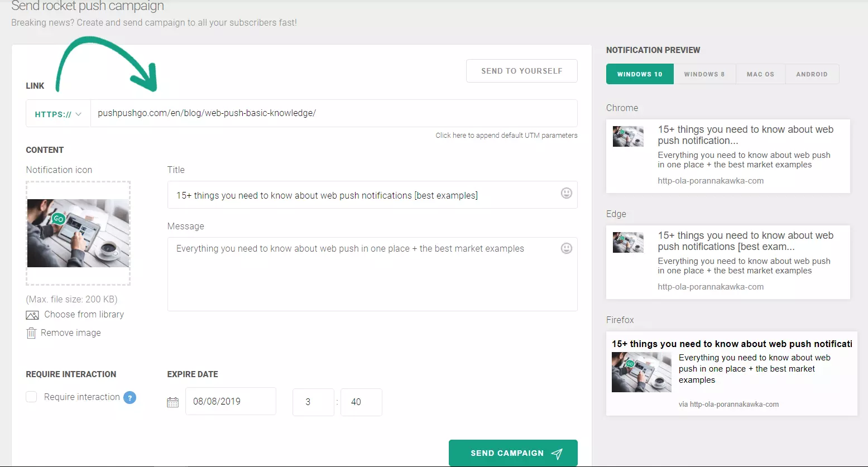This screenshot has width=868, height=467.
Task: Open the calendar icon for Expire date
Action: [173, 402]
